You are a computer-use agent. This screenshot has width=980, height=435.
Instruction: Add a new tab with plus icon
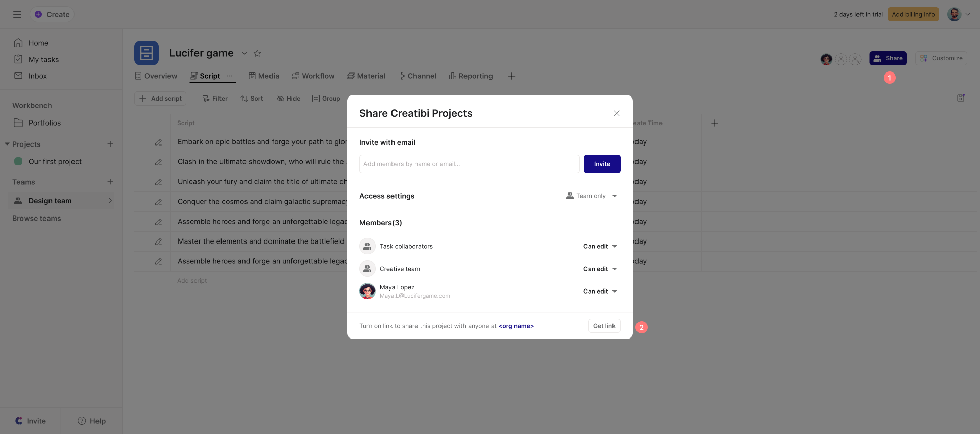[x=511, y=76]
